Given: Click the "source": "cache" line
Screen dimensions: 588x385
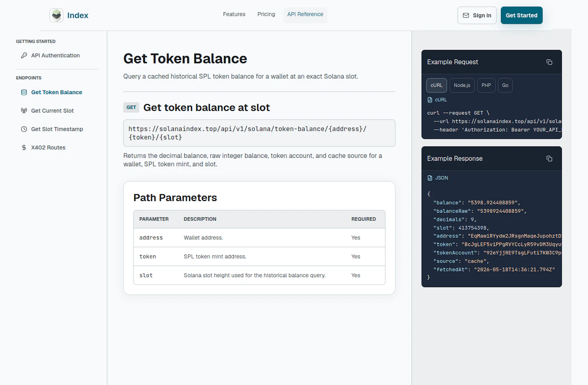Looking at the screenshot, I should tap(461, 261).
